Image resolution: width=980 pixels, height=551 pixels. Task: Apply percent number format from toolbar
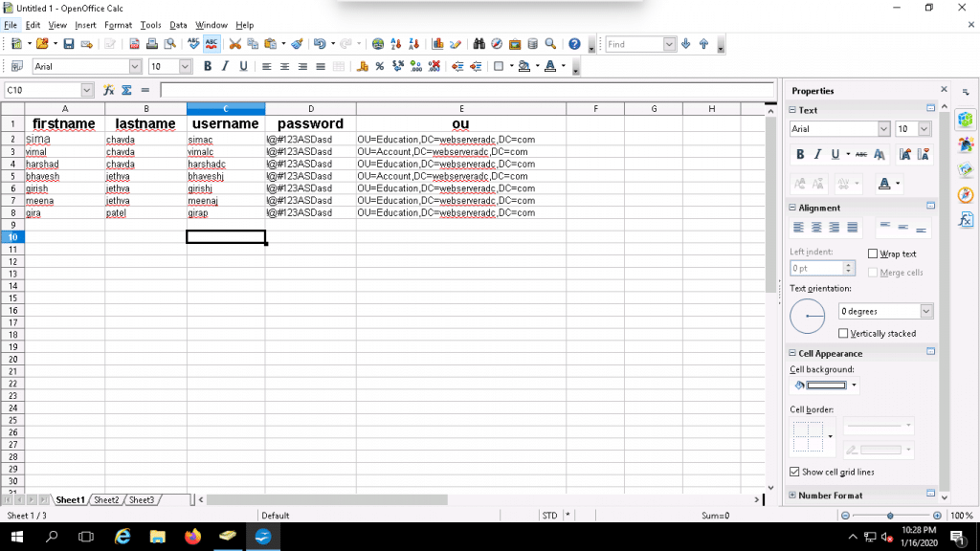click(379, 67)
